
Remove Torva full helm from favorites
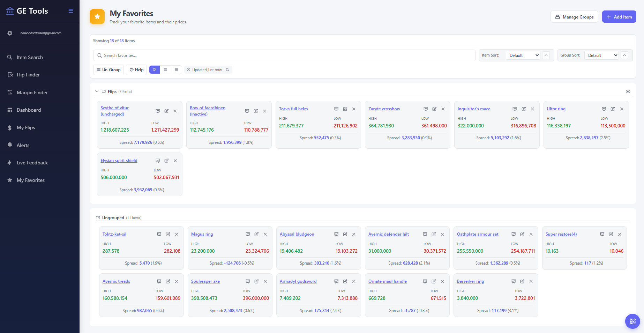354,109
